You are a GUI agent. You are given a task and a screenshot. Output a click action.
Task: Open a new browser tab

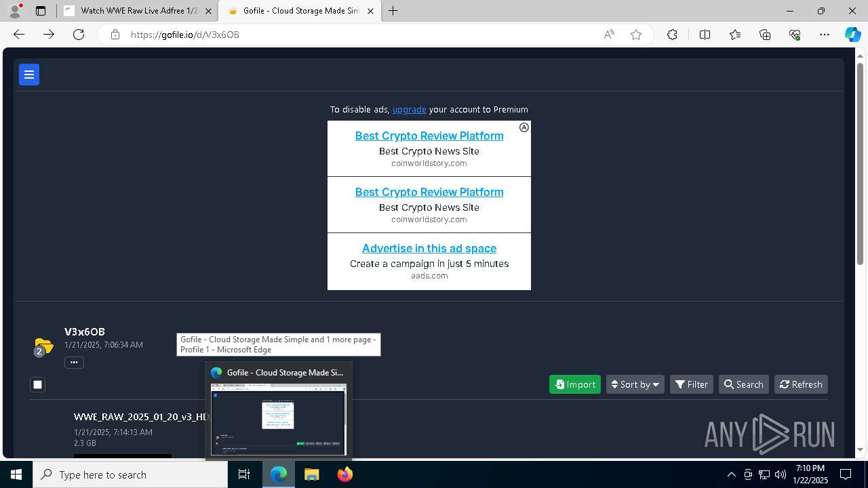(393, 11)
